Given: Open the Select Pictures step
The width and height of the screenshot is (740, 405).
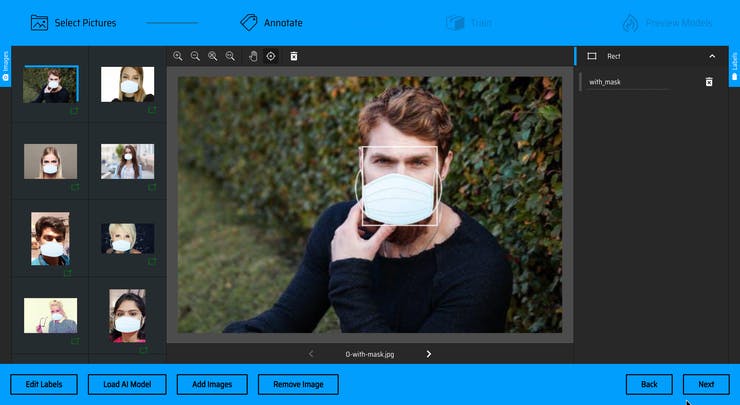Looking at the screenshot, I should click(73, 22).
